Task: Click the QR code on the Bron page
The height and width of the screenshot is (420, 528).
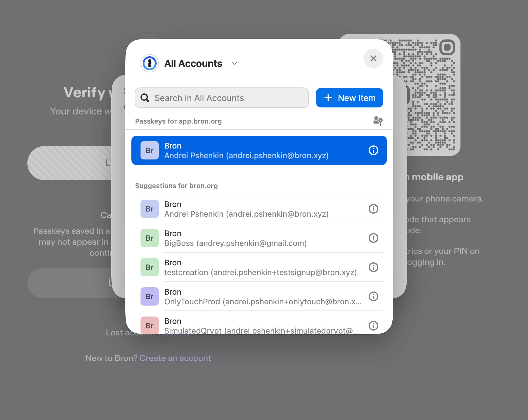Action: (x=427, y=95)
